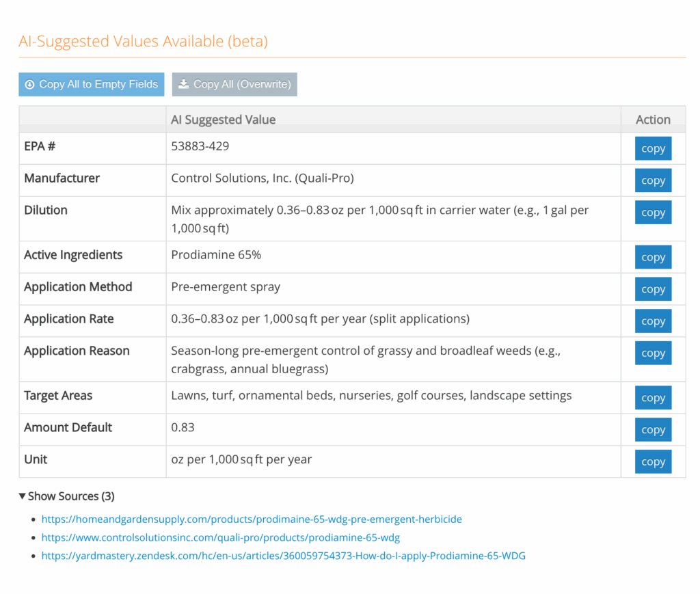
Task: Open the controlsolutionsinc.com source link
Action: [x=221, y=538]
